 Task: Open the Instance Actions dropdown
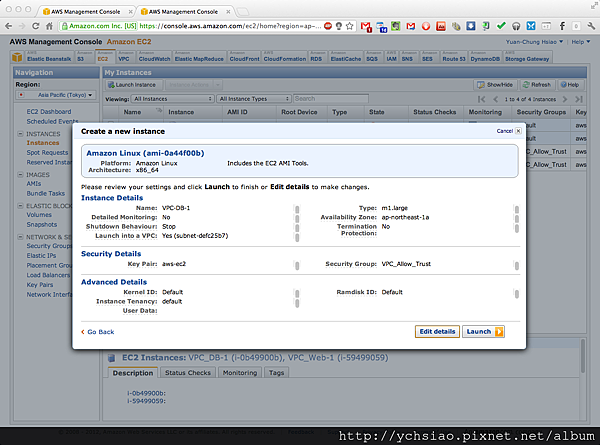(194, 85)
